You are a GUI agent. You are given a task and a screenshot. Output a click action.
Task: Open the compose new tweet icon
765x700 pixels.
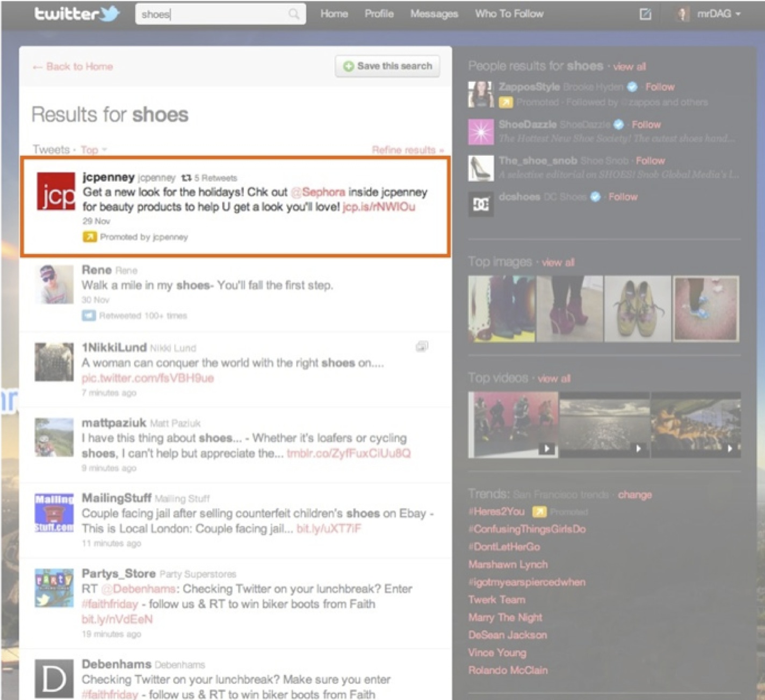tap(645, 14)
